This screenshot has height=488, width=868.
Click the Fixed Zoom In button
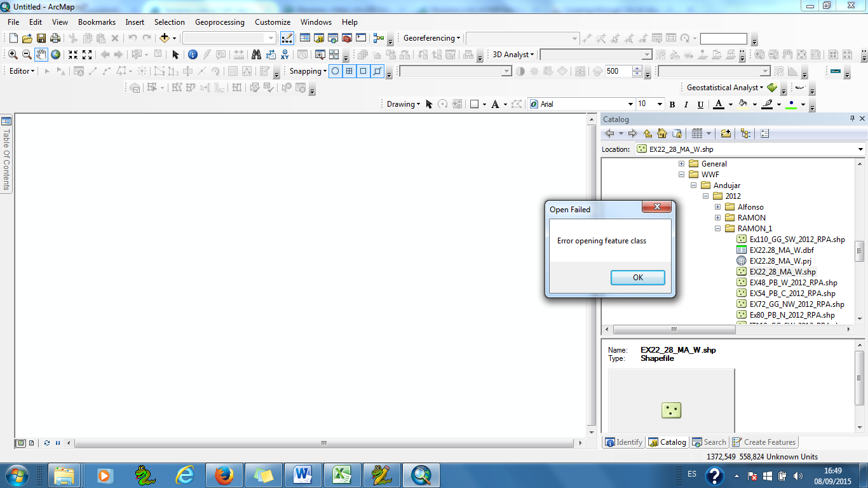click(73, 55)
